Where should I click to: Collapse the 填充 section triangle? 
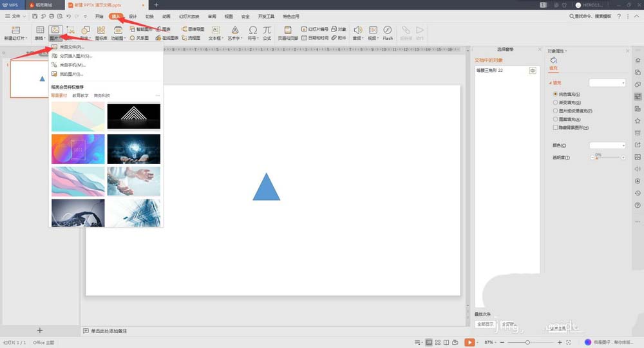pos(551,83)
